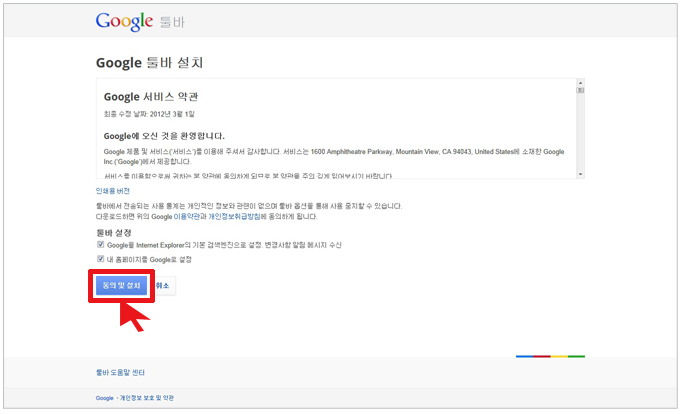Click the Google footer link

click(104, 398)
